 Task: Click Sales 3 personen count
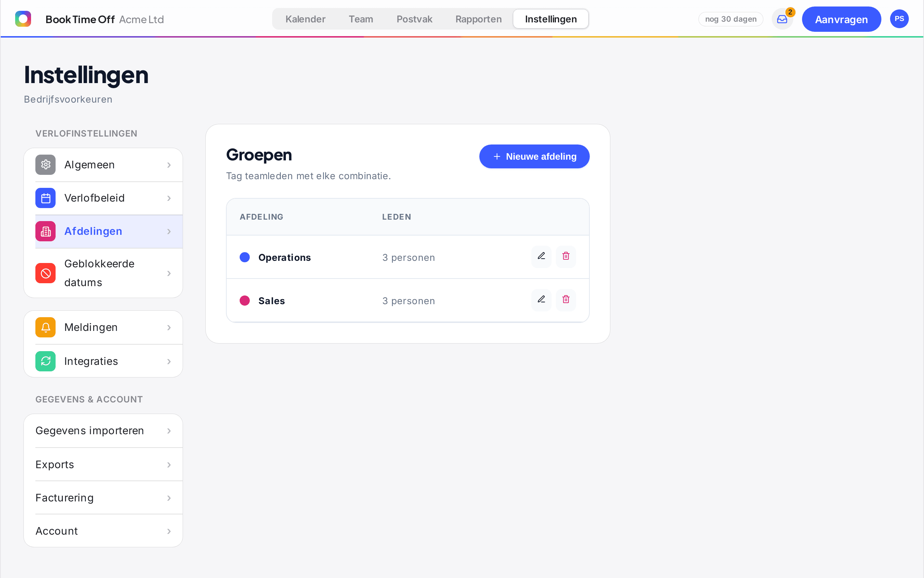click(409, 301)
